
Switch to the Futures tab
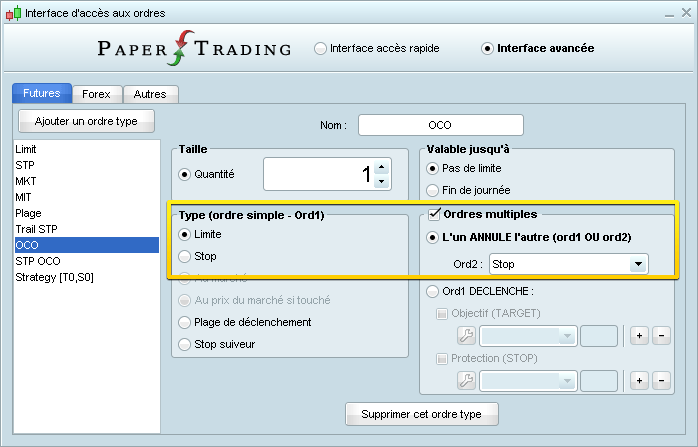[x=42, y=93]
